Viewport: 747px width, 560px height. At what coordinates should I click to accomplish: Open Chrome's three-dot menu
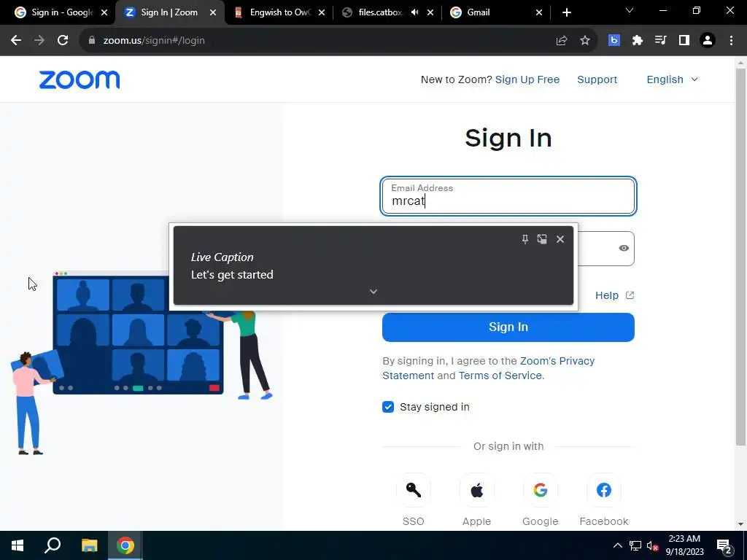[731, 41]
